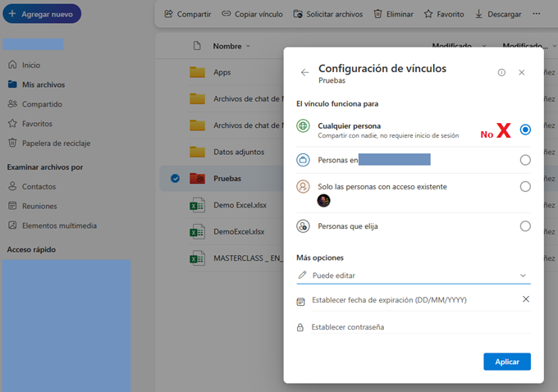Open Compartido section in sidebar
558x392 pixels.
pos(42,104)
